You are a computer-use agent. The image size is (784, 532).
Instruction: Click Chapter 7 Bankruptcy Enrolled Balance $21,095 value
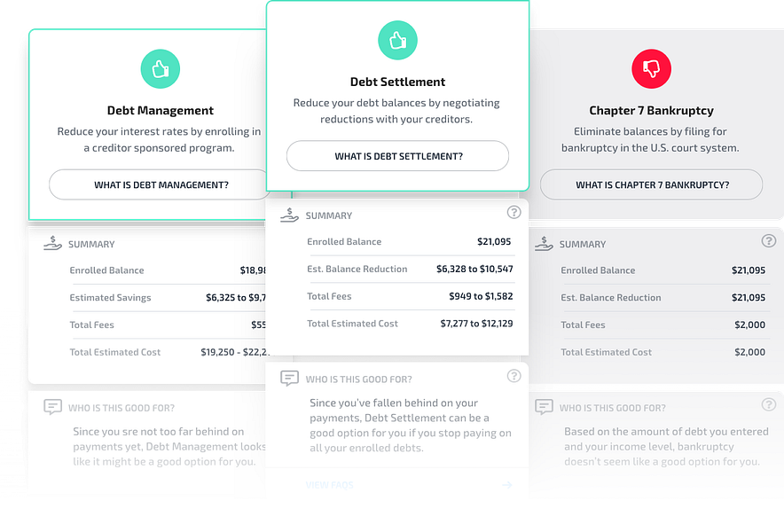[x=749, y=270]
